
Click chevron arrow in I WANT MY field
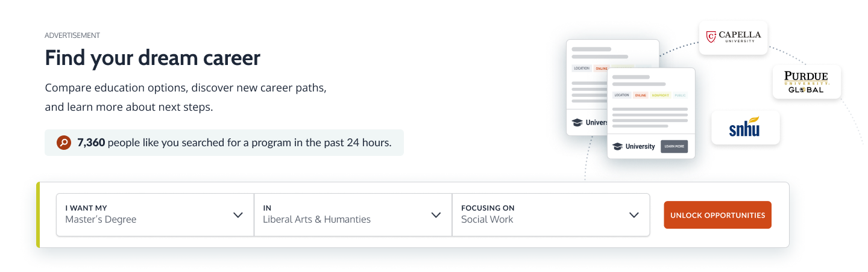(x=238, y=215)
